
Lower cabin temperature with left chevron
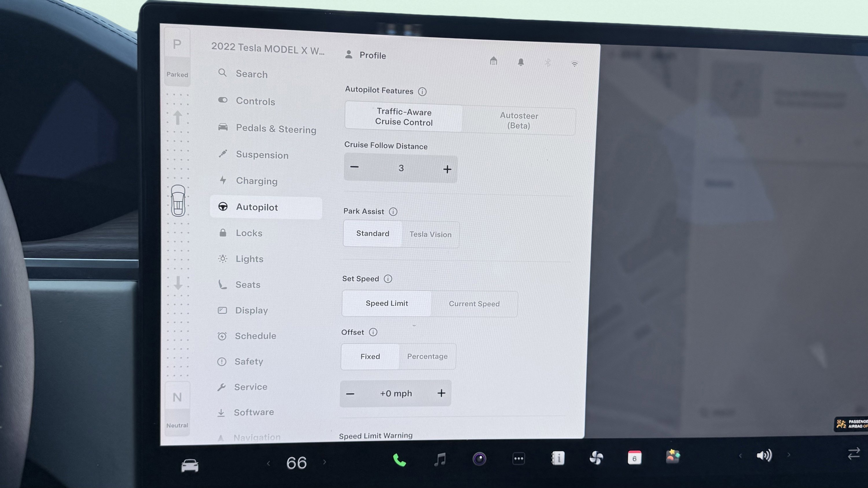pos(269,464)
